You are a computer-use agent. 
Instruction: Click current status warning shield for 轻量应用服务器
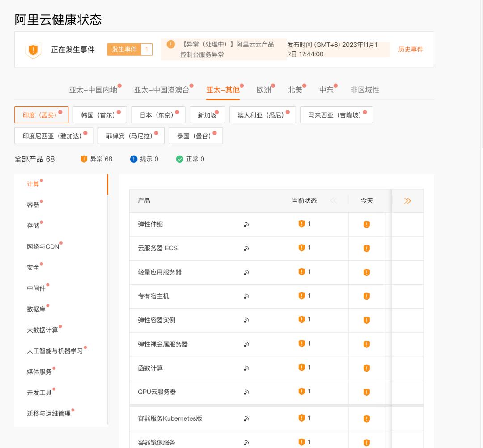pyautogui.click(x=301, y=272)
